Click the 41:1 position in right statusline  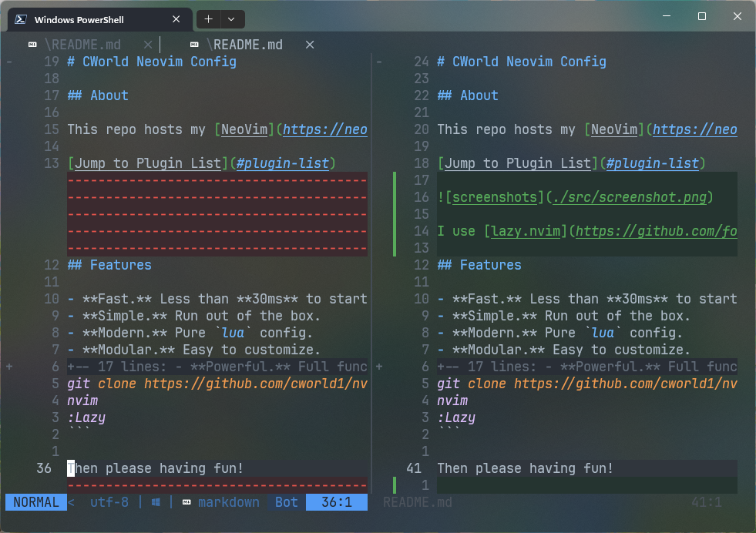pos(707,502)
